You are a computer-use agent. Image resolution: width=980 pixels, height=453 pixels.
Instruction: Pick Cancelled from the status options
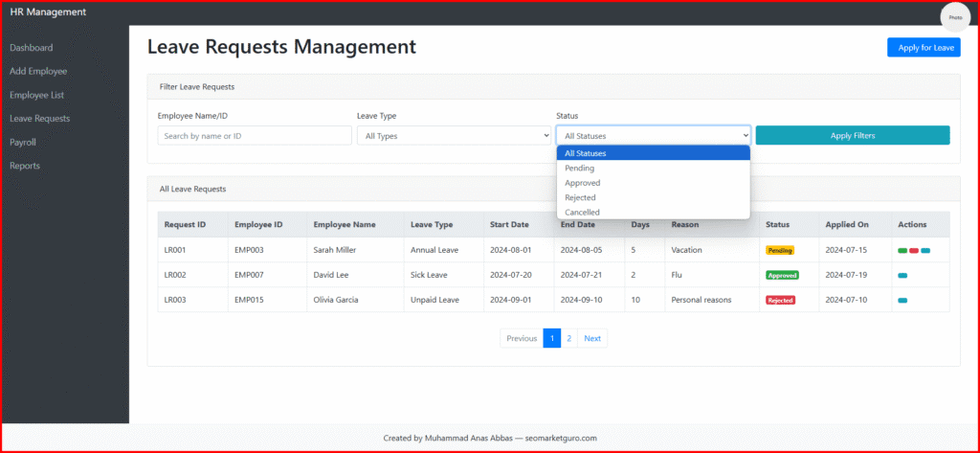coord(583,213)
